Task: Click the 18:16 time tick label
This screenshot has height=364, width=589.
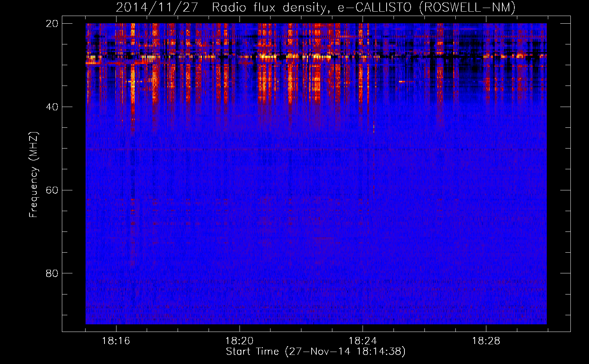Action: pyautogui.click(x=116, y=341)
